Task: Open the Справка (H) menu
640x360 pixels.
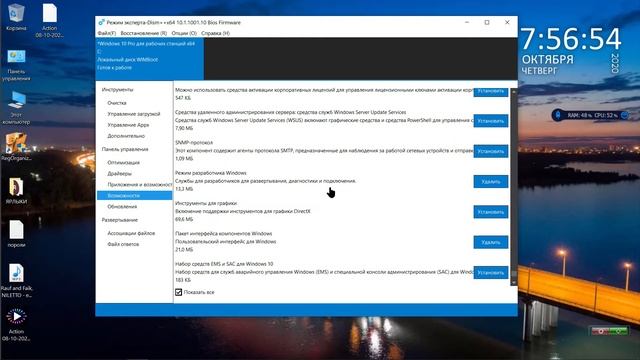Action: point(216,33)
